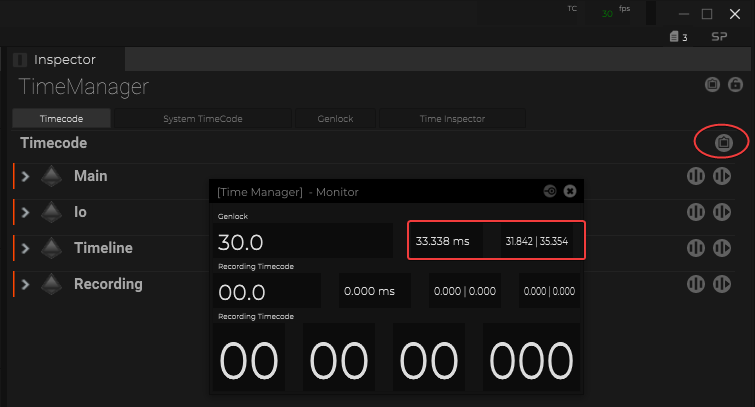Click Timeline row first circular bars icon

(696, 249)
